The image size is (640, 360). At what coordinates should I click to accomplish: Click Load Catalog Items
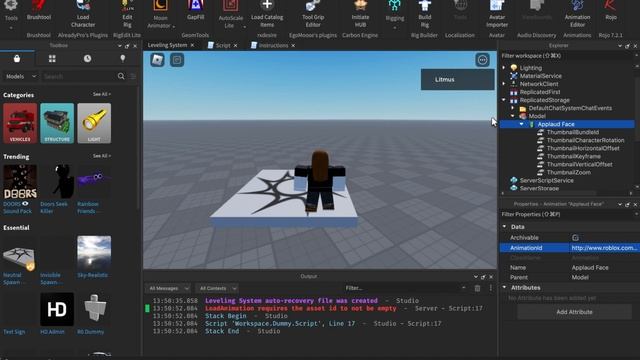click(267, 13)
